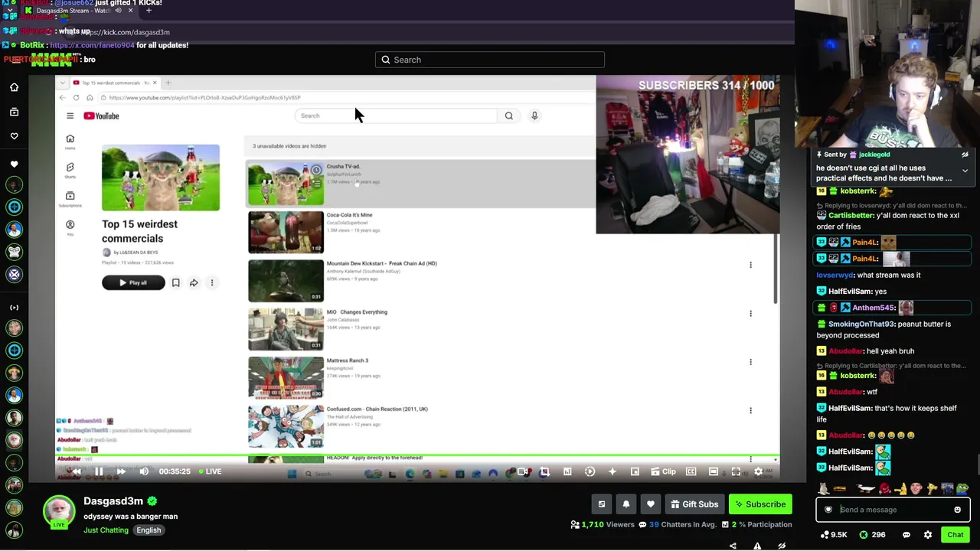Mute the Dasgasd3m Stream tab audio

point(118,11)
